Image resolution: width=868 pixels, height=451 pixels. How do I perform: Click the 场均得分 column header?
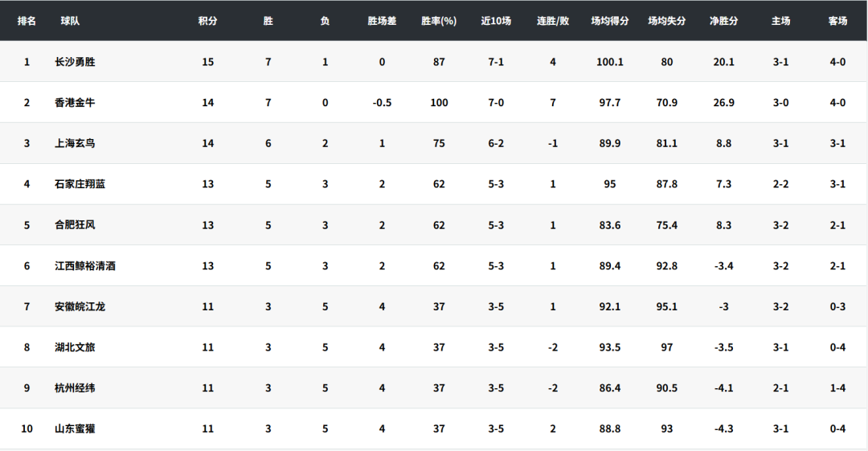[x=610, y=21]
